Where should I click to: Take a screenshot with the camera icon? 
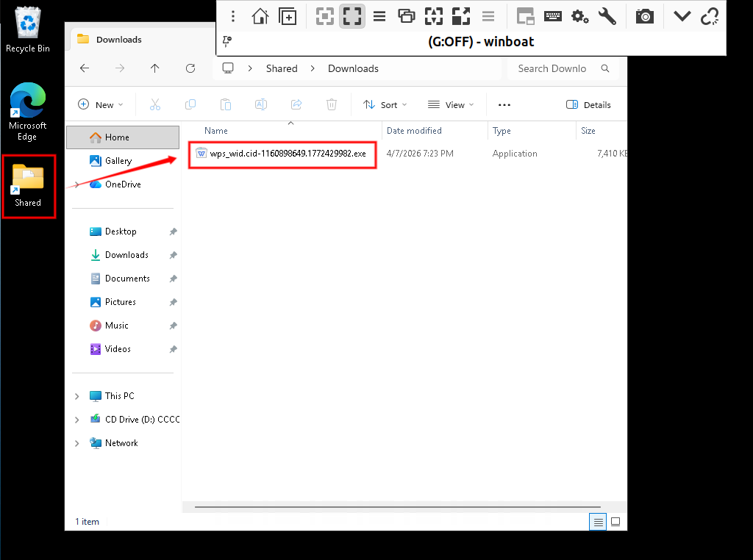[645, 16]
